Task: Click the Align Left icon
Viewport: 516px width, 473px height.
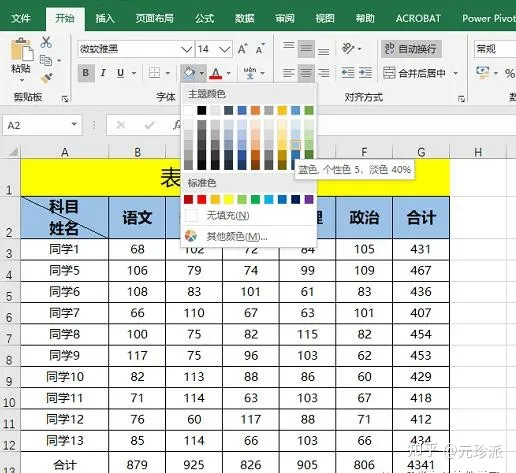Action: 289,73
